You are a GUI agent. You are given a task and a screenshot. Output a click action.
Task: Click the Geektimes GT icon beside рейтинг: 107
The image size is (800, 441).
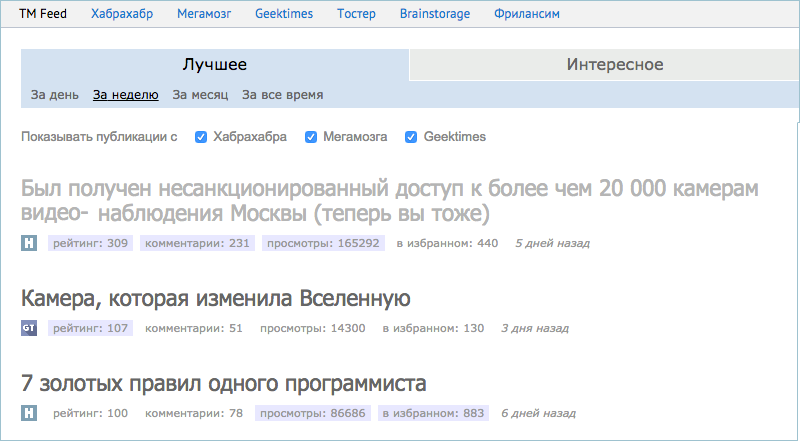coord(29,328)
